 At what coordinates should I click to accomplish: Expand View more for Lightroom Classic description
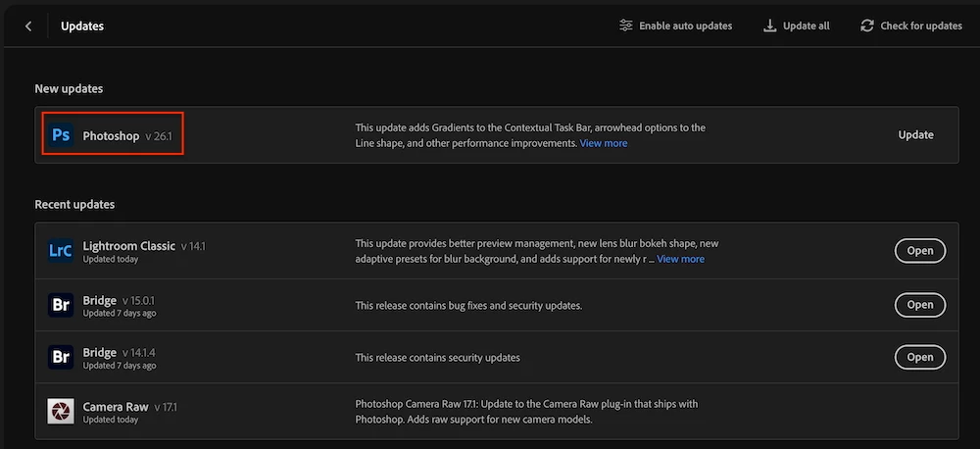680,259
